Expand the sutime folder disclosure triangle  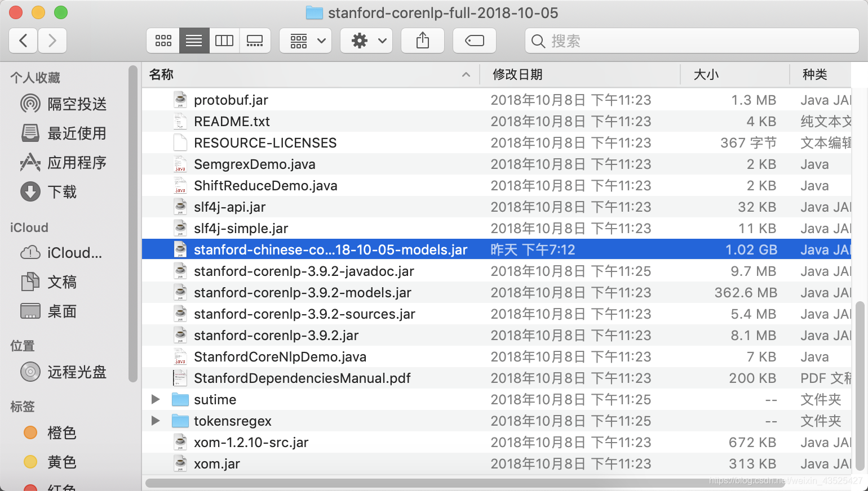156,399
